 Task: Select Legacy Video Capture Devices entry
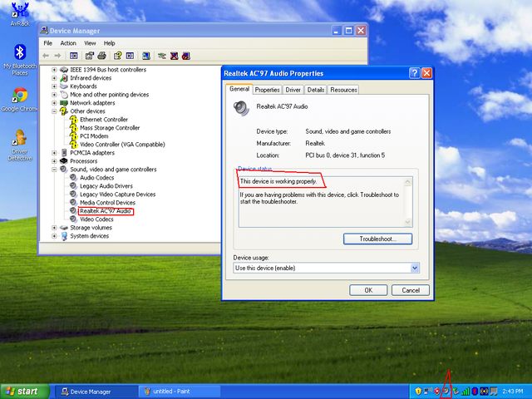[x=117, y=195]
